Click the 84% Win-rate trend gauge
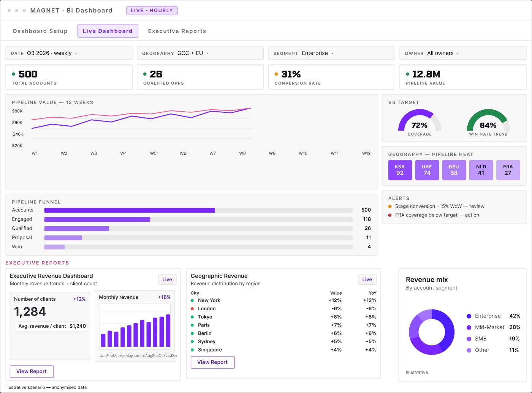 click(x=488, y=122)
